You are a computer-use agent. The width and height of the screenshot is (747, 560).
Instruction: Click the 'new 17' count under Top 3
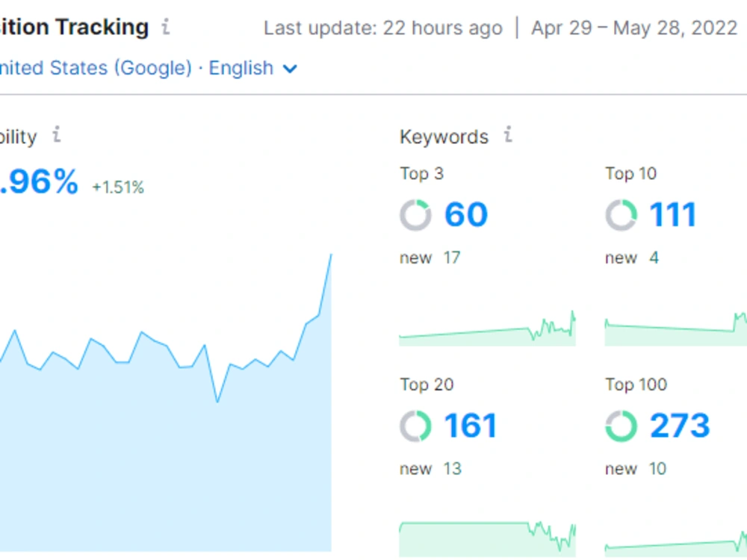click(430, 258)
